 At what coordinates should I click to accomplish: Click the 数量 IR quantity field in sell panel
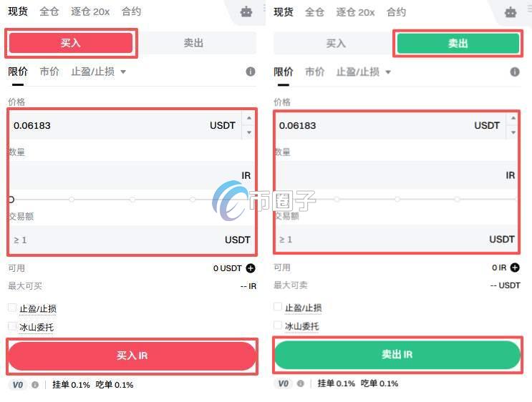point(397,175)
